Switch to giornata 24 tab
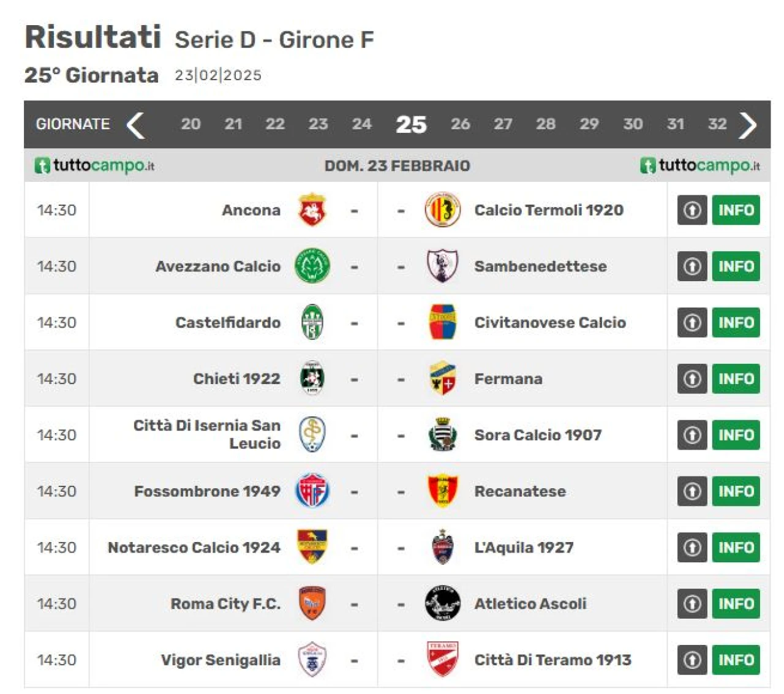The image size is (784, 694). 361,124
